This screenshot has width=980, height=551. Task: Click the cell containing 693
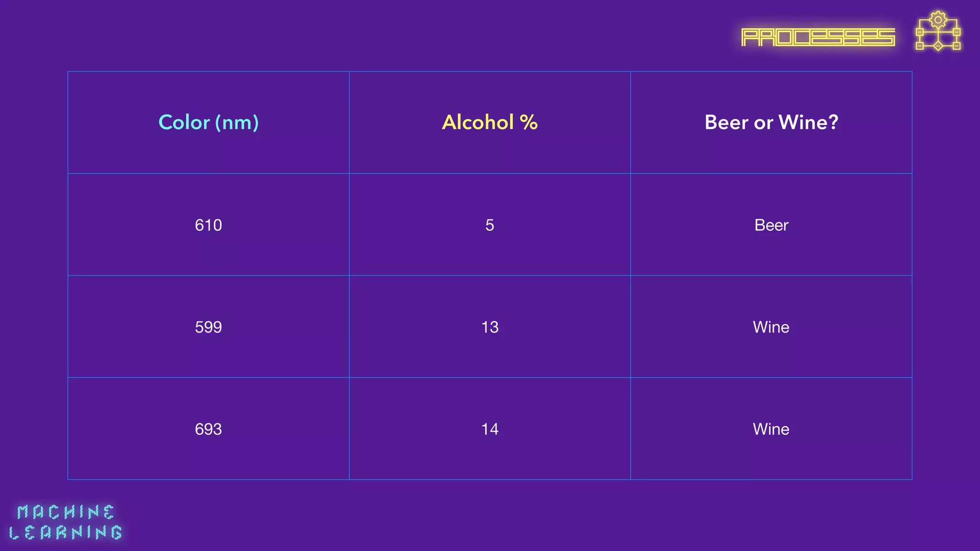pos(209,429)
